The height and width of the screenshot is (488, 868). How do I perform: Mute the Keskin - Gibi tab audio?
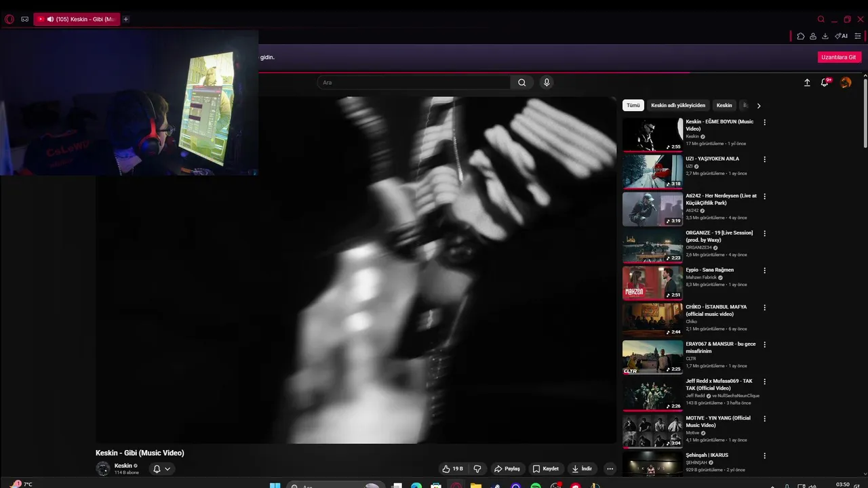[x=50, y=19]
